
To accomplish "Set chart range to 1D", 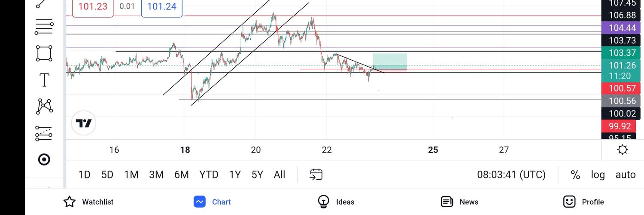I will pyautogui.click(x=84, y=175).
